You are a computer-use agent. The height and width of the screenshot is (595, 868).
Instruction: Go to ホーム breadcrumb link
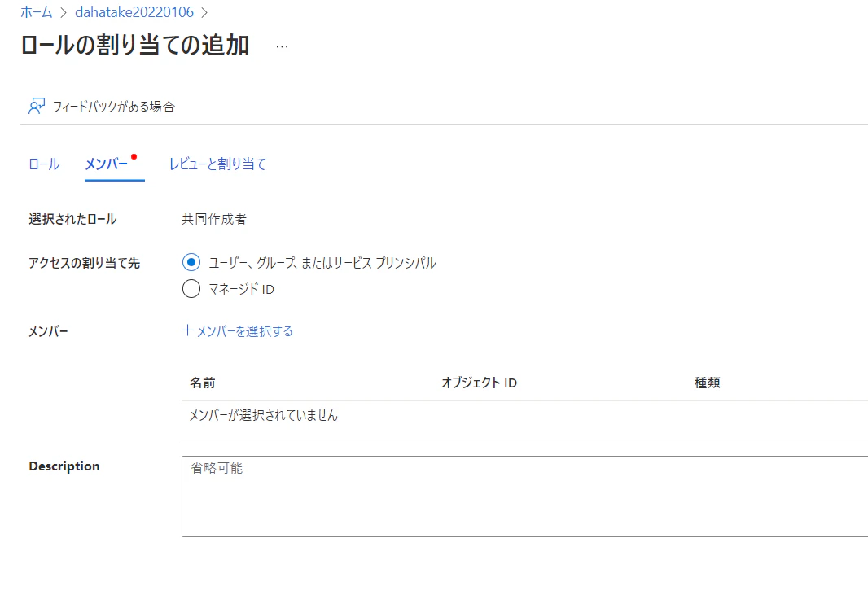tap(37, 12)
